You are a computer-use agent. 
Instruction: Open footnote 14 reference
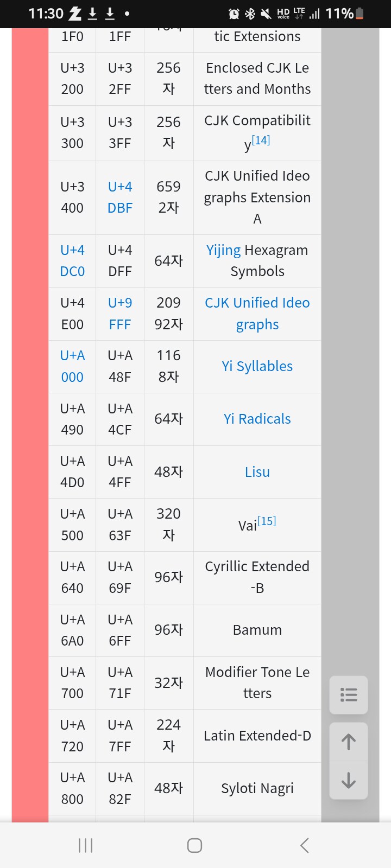coord(261,140)
